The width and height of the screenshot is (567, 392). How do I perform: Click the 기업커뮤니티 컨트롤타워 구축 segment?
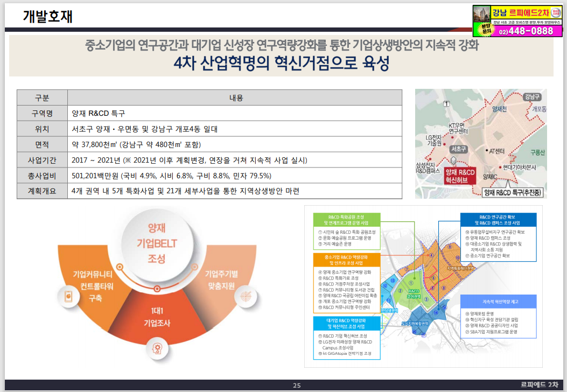click(93, 286)
